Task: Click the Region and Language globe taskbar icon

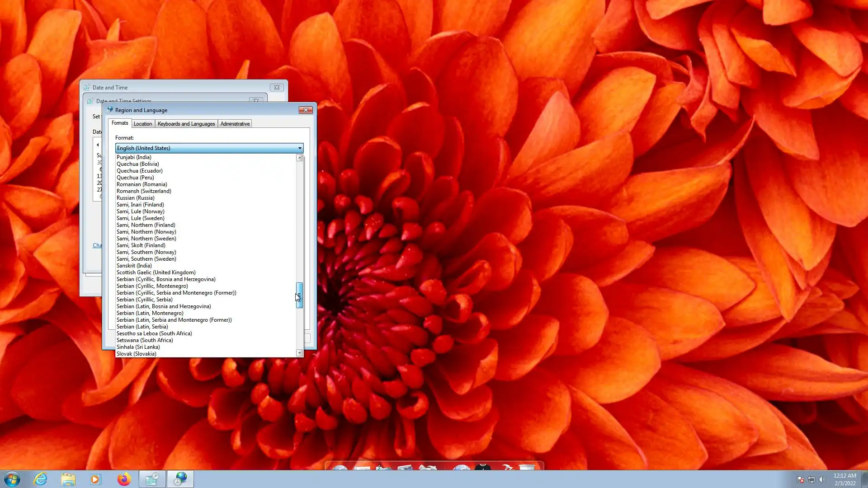Action: click(x=180, y=479)
